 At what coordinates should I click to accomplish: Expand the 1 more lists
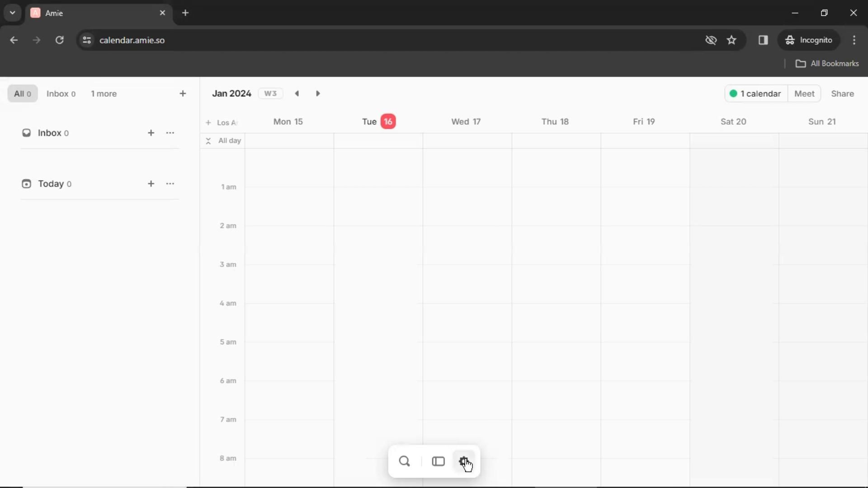[x=104, y=94]
